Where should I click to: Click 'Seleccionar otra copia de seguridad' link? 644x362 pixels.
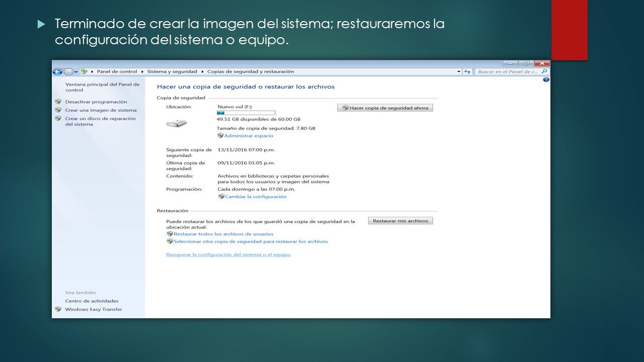point(251,241)
